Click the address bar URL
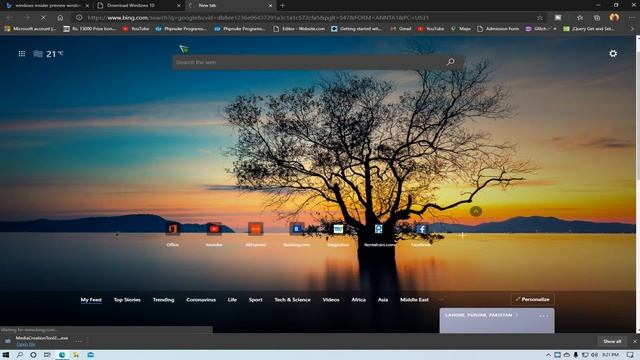 click(258, 18)
